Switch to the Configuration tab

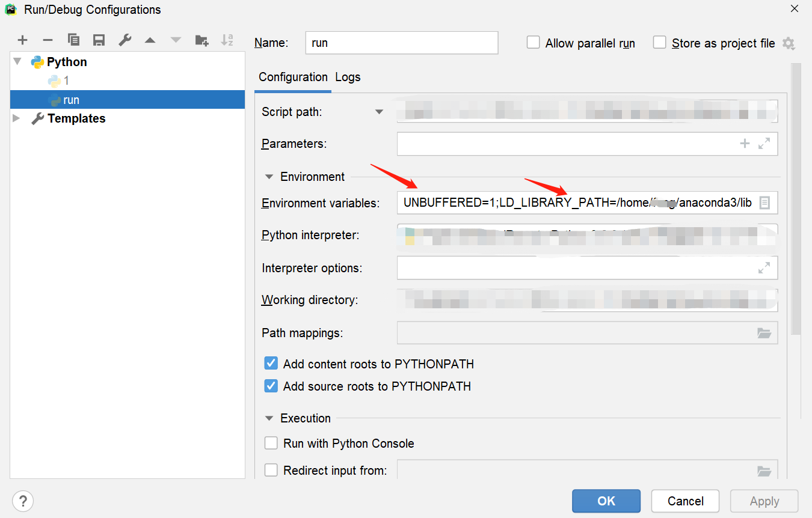[x=293, y=77]
